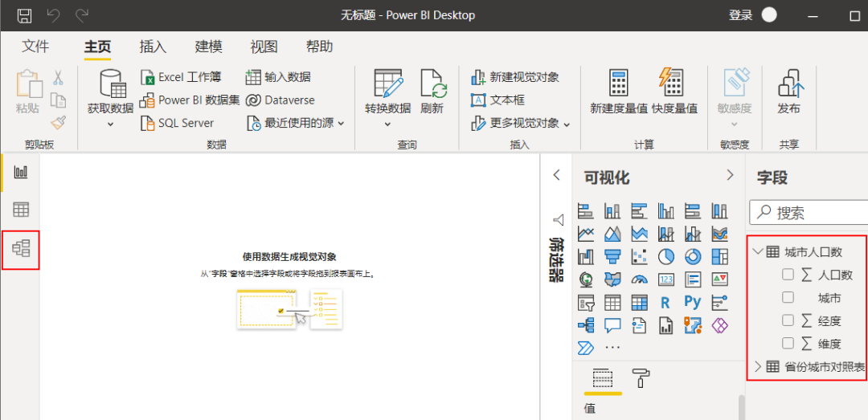Add the filled map visual
Image resolution: width=868 pixels, height=420 pixels.
[x=612, y=279]
